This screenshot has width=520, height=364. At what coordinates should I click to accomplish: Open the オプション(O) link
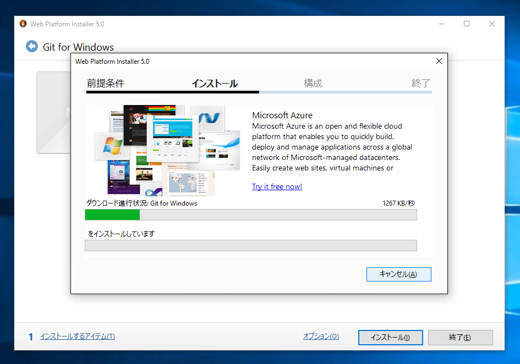coord(321,336)
